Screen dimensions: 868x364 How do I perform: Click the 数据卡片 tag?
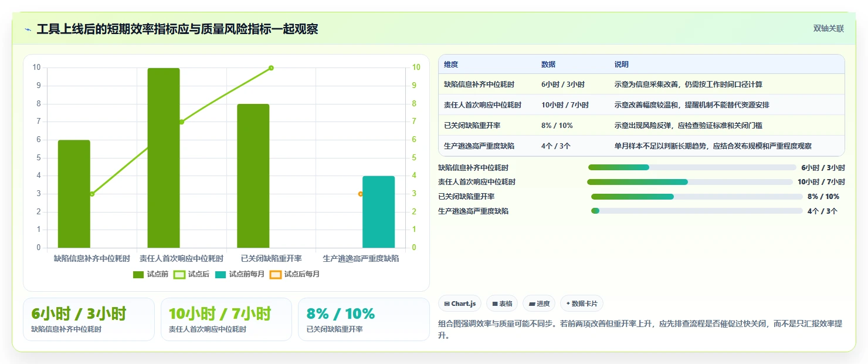pyautogui.click(x=581, y=304)
